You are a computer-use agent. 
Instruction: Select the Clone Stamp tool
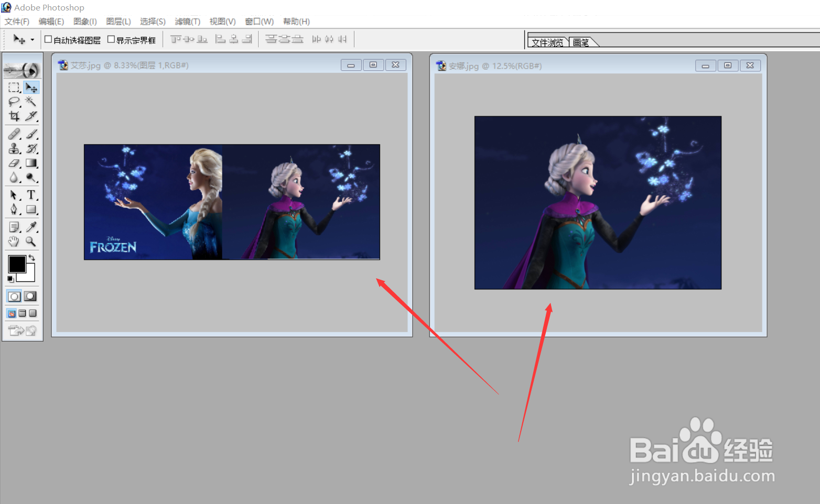click(14, 148)
